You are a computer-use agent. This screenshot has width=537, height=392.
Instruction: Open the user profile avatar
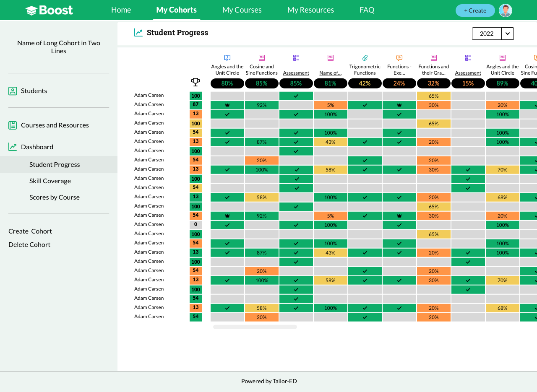(506, 10)
